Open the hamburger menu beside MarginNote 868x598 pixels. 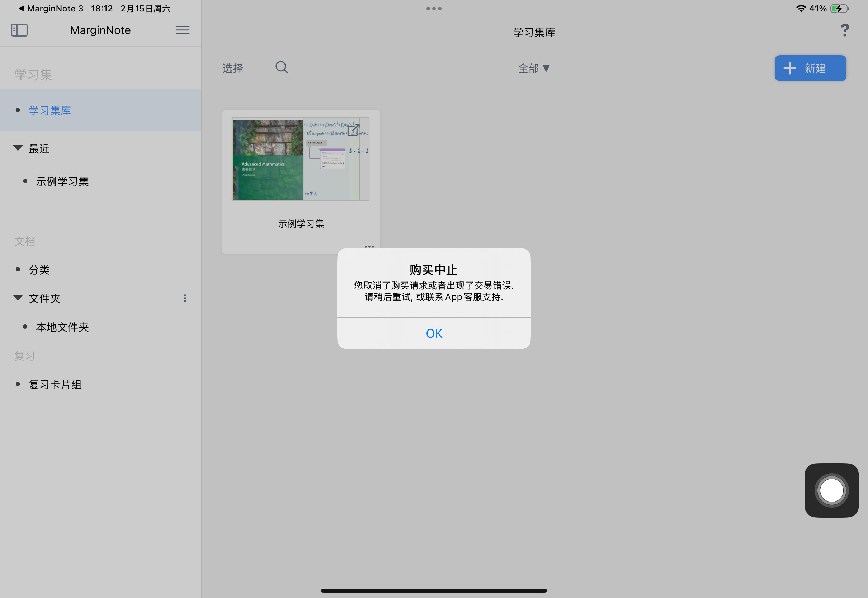[x=183, y=30]
